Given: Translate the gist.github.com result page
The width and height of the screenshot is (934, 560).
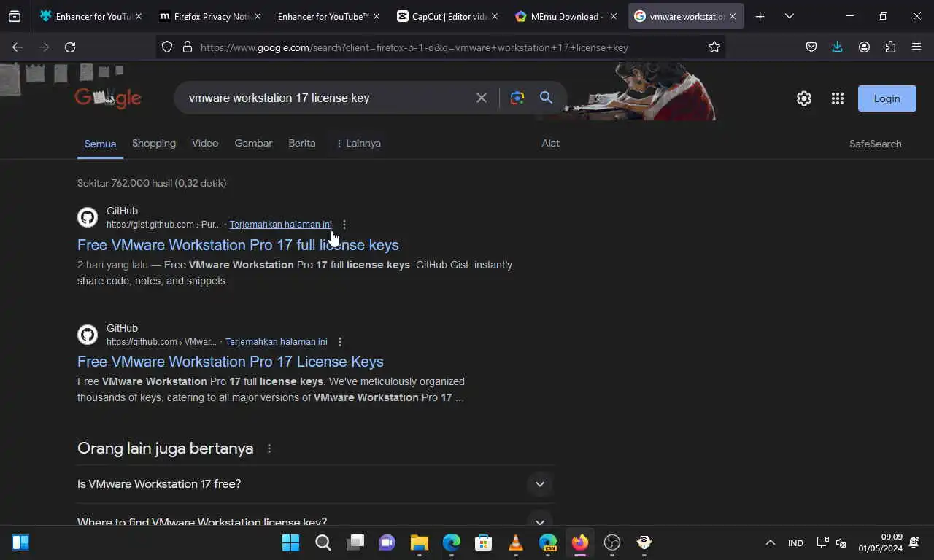Looking at the screenshot, I should [x=281, y=225].
